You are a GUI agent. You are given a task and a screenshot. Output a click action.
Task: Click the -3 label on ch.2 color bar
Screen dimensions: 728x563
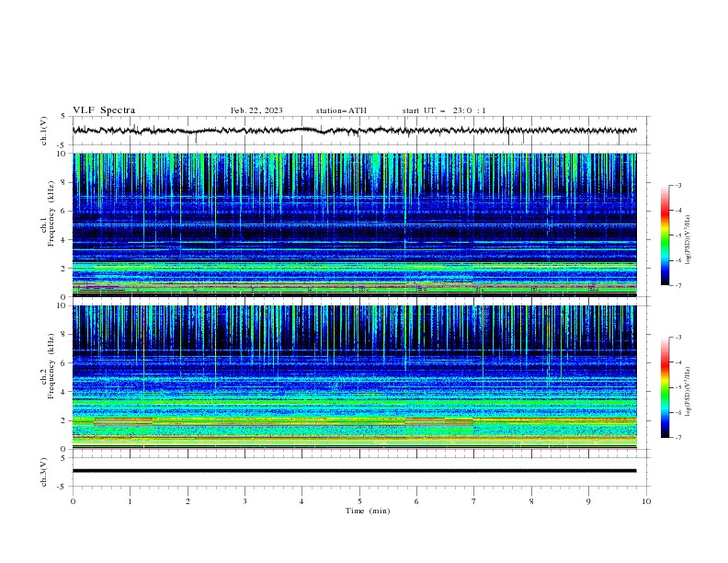(x=678, y=338)
